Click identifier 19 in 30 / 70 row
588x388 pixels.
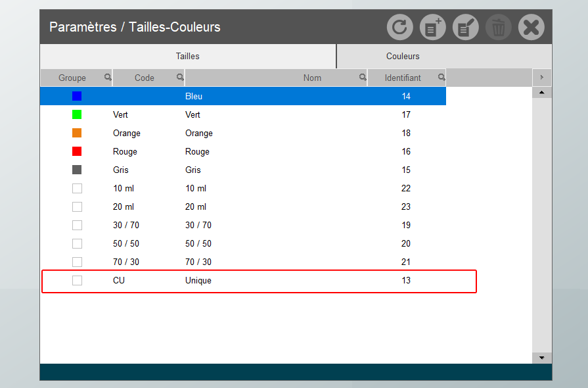[406, 225]
